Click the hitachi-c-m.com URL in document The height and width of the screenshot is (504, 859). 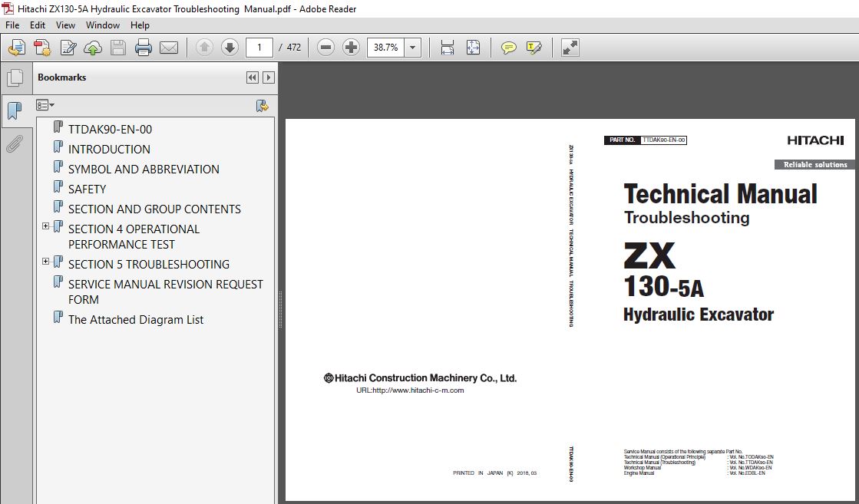point(410,390)
